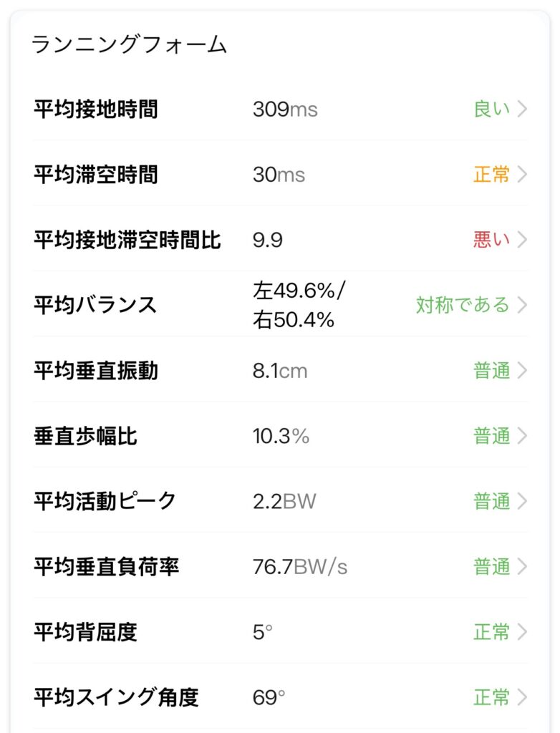560x733 pixels.
Task: Click the 76.7BW/s load rate value
Action: point(300,567)
